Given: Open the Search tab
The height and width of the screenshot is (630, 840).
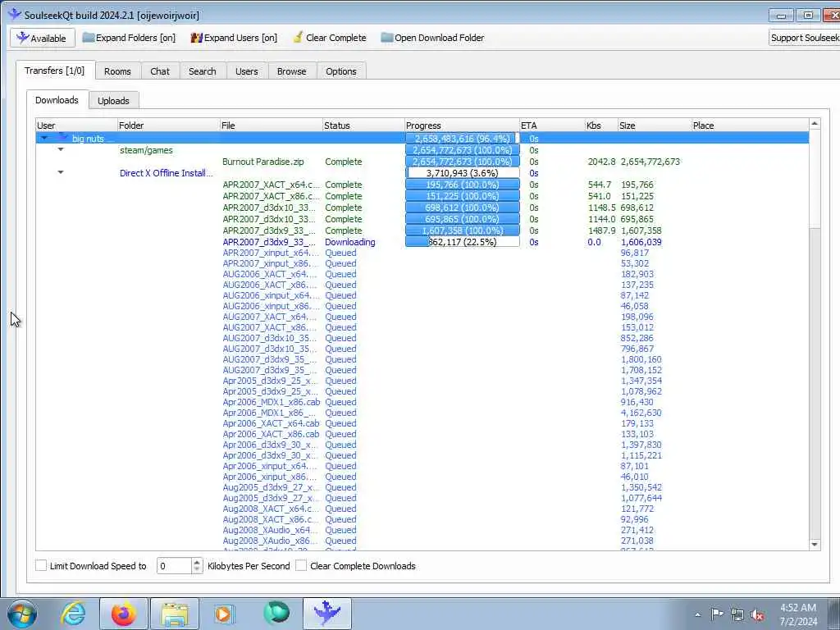Looking at the screenshot, I should coord(202,71).
